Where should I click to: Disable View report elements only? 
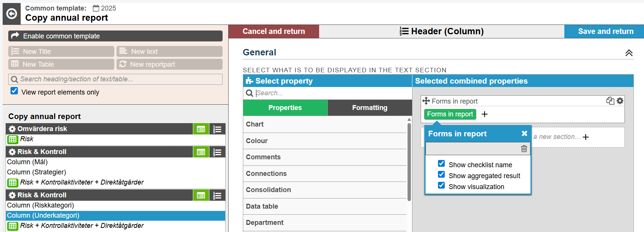[14, 91]
